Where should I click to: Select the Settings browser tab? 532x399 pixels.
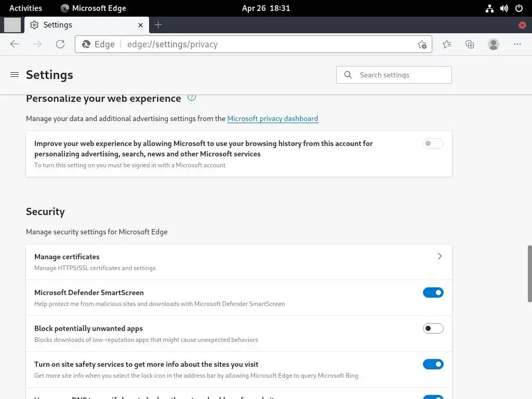(87, 25)
